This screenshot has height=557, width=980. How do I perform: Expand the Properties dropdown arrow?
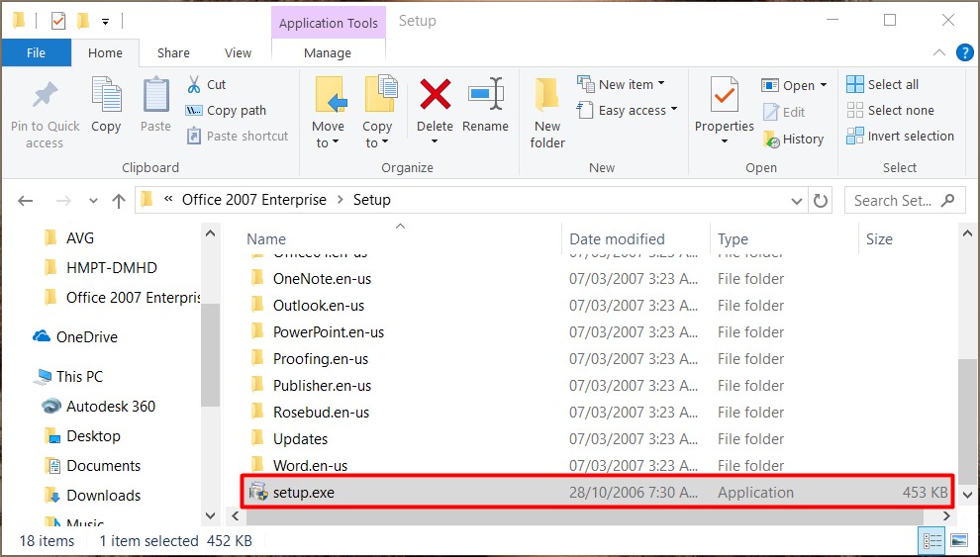725,142
